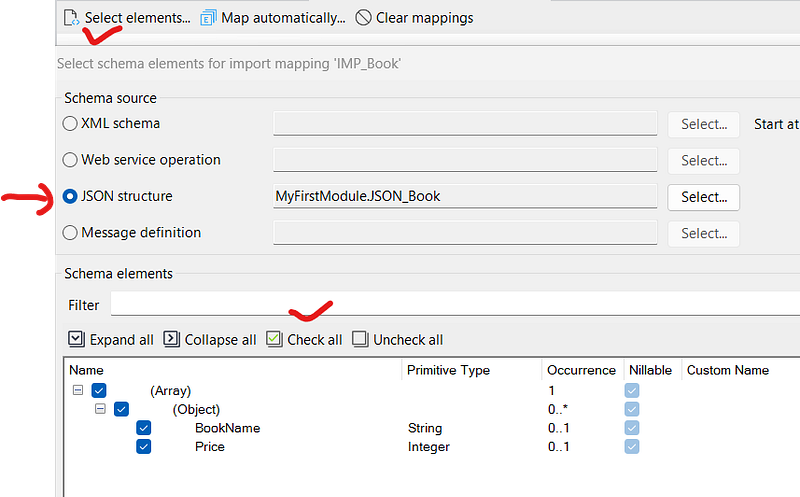
Task: Click the MyFirstModule.JSON_Book structure field
Action: [x=464, y=197]
